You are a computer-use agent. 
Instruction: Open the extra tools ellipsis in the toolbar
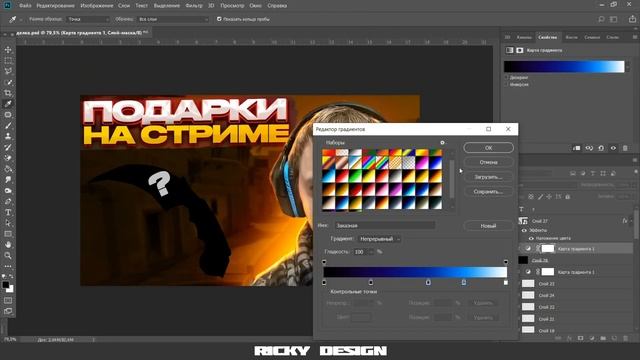point(8,266)
